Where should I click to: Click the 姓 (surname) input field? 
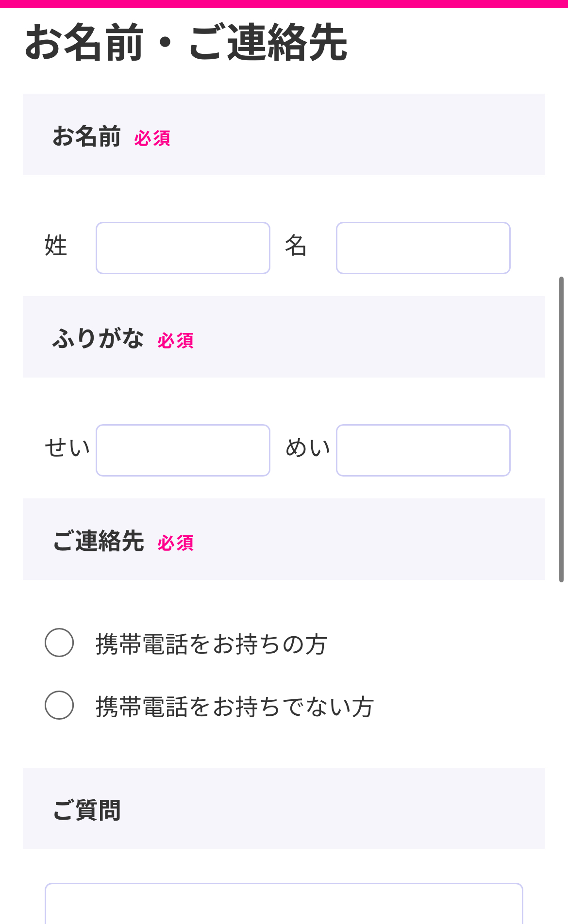click(183, 247)
